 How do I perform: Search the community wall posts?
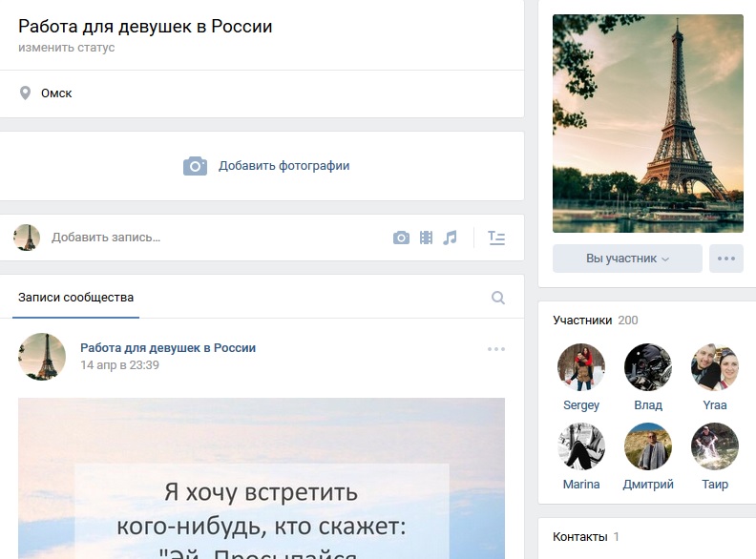tap(498, 298)
